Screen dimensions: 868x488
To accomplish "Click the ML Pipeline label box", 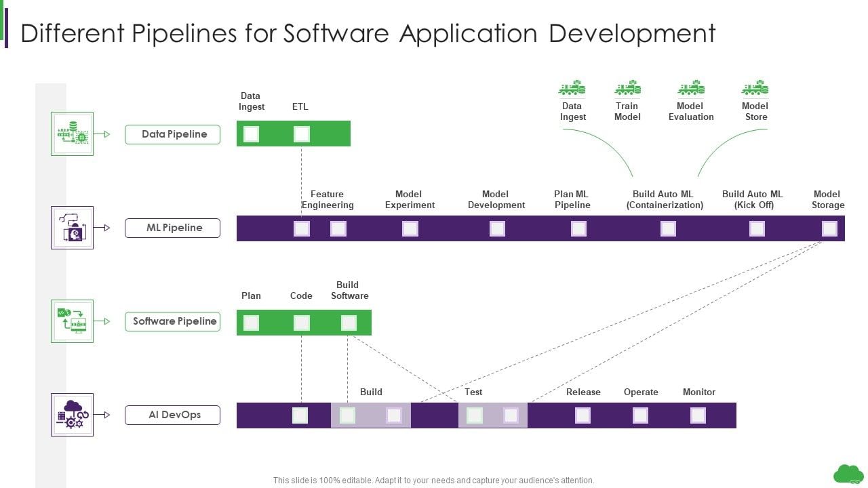I will pos(172,228).
